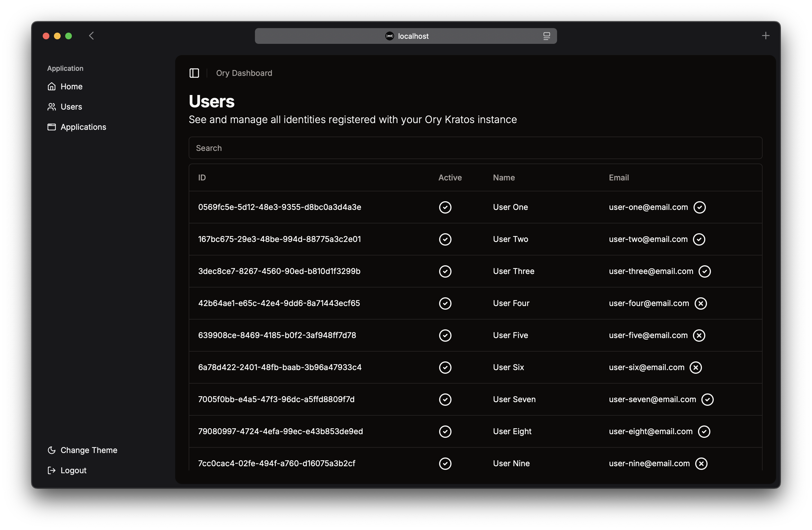812x530 pixels.
Task: Click the Ory Dashboard breadcrumb
Action: click(x=244, y=73)
